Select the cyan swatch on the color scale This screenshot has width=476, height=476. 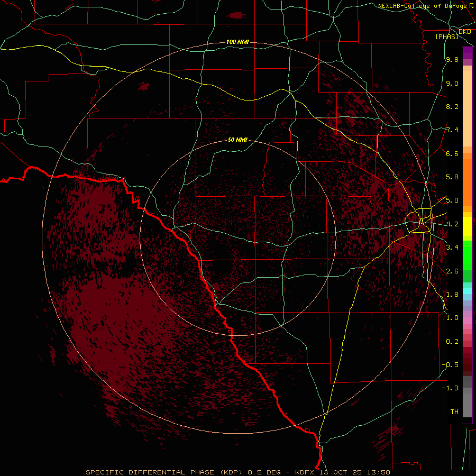tap(467, 291)
